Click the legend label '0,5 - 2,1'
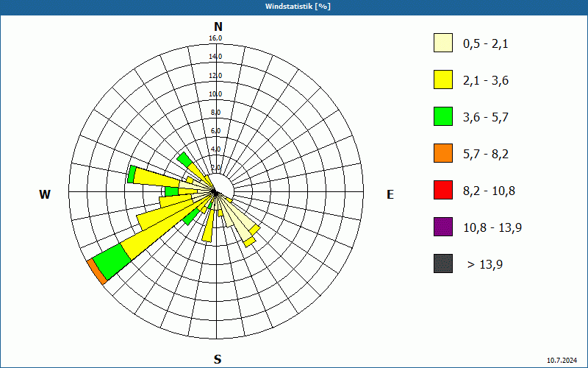Viewport: 588px width, 368px height. point(486,44)
